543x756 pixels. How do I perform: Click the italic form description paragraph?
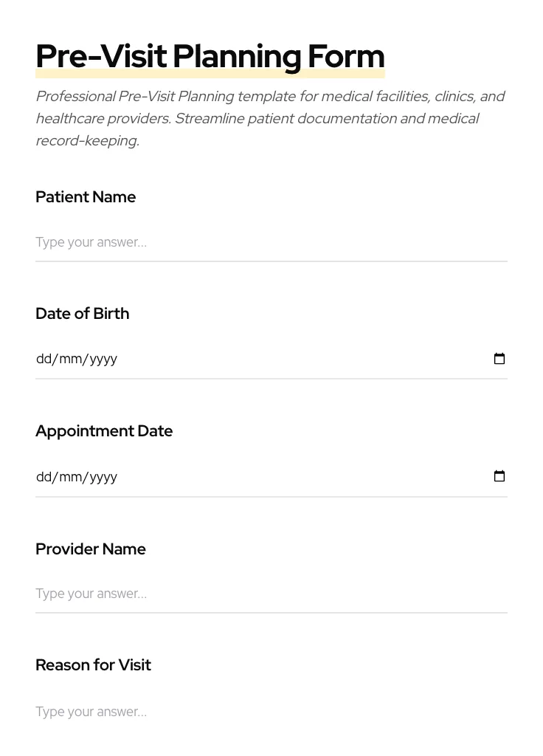tap(270, 118)
